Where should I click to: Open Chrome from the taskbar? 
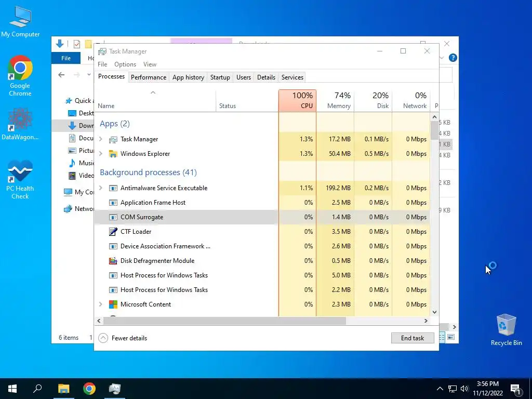click(89, 389)
